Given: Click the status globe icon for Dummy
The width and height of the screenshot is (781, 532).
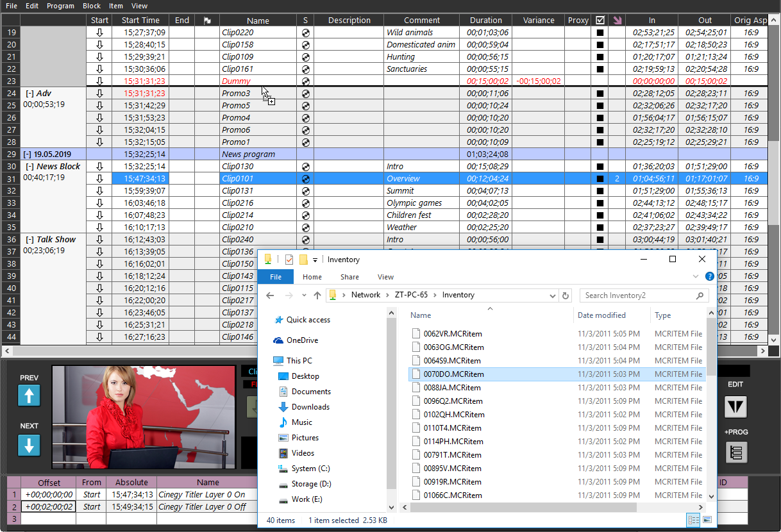Looking at the screenshot, I should pyautogui.click(x=306, y=81).
